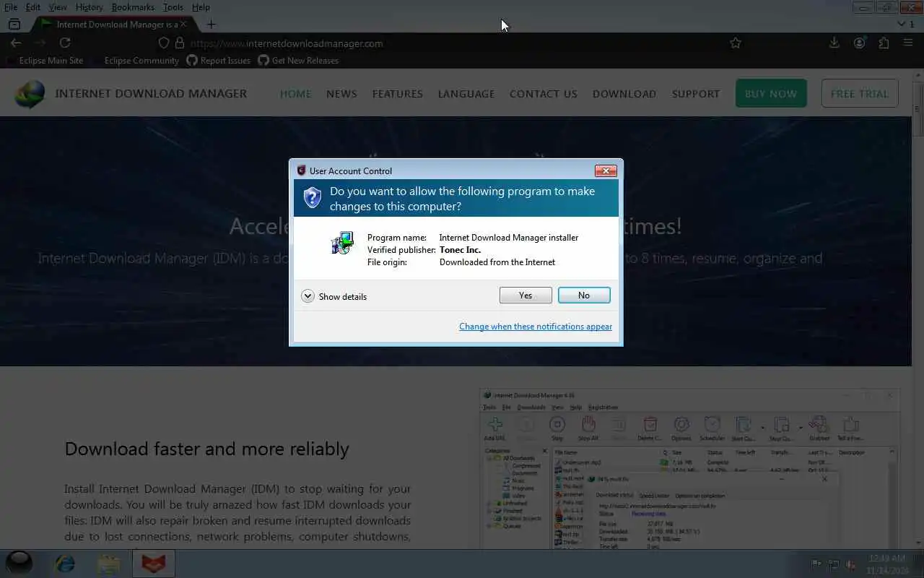The width and height of the screenshot is (924, 578).
Task: Click the site security padlock icon
Action: (180, 43)
